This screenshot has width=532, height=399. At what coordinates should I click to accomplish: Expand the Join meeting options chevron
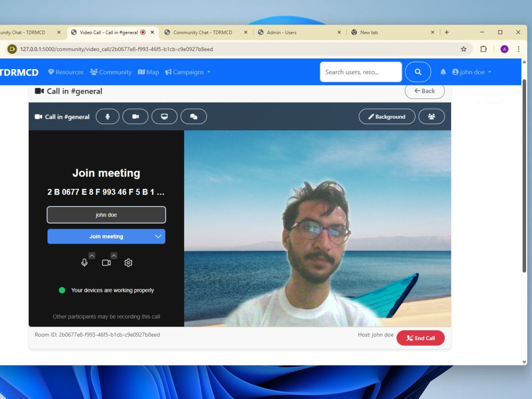click(158, 237)
